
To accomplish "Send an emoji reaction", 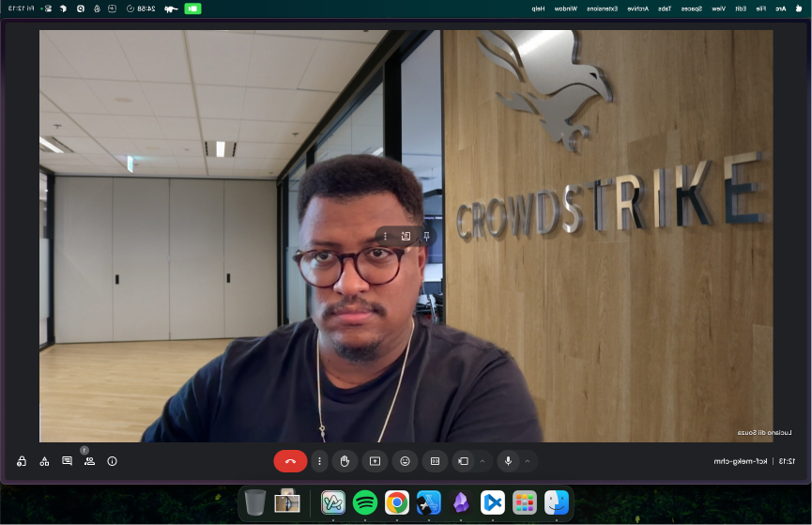I will (405, 461).
